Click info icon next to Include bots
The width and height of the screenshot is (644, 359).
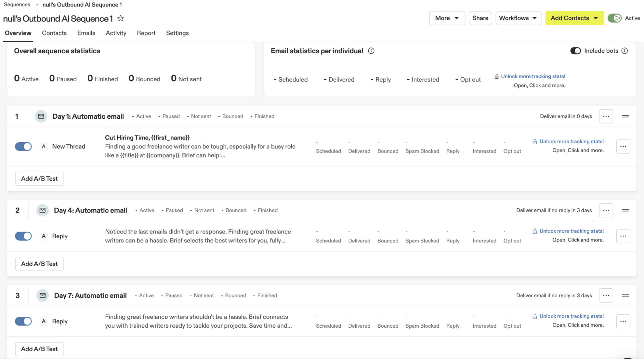click(x=624, y=51)
